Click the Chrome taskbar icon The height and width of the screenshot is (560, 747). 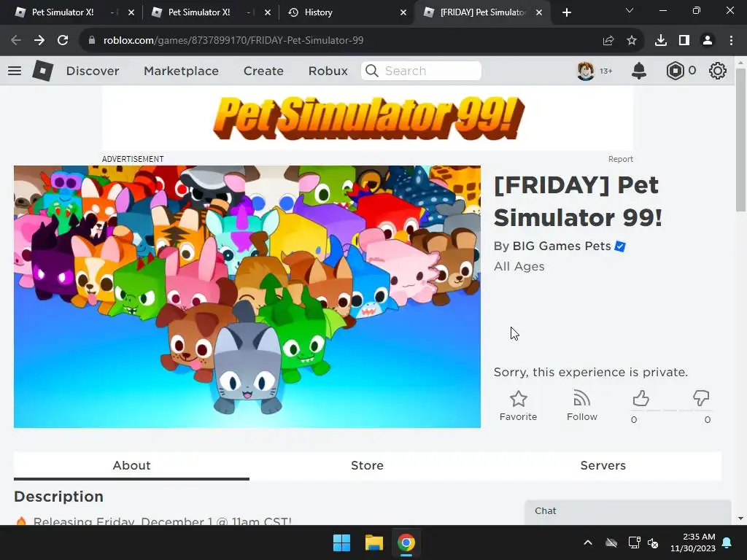tap(406, 542)
